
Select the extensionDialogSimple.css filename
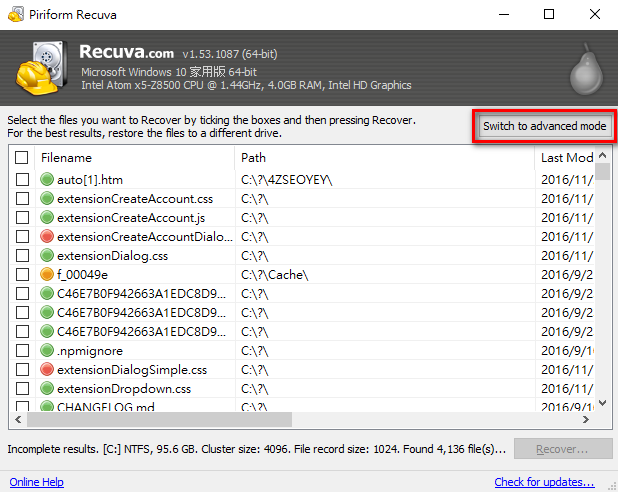pyautogui.click(x=132, y=370)
